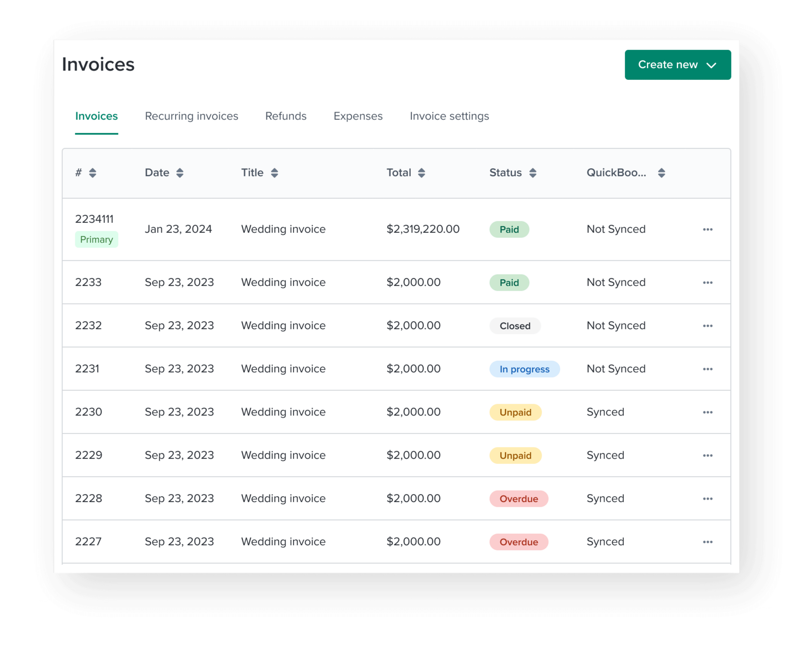Go to the Expenses tab
The width and height of the screenshot is (812, 652).
click(358, 116)
